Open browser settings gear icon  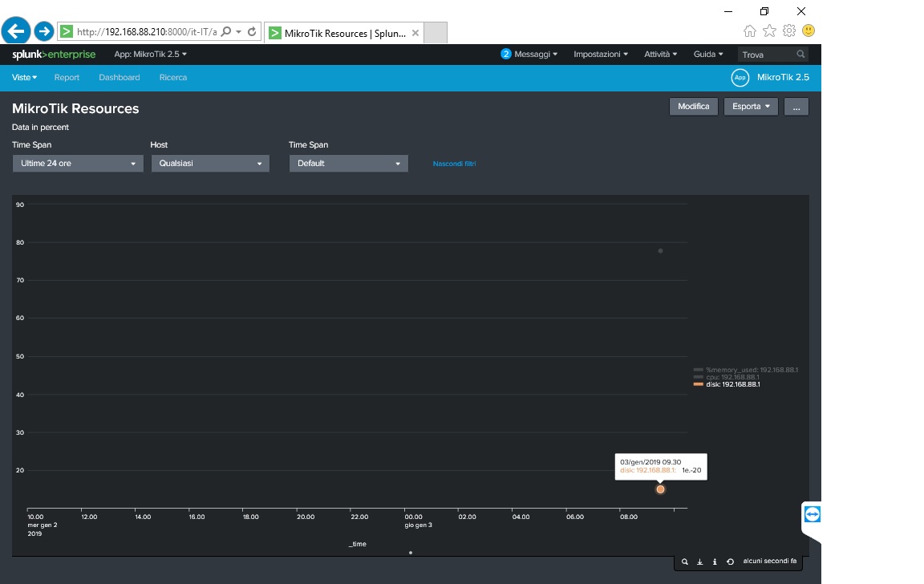click(789, 30)
